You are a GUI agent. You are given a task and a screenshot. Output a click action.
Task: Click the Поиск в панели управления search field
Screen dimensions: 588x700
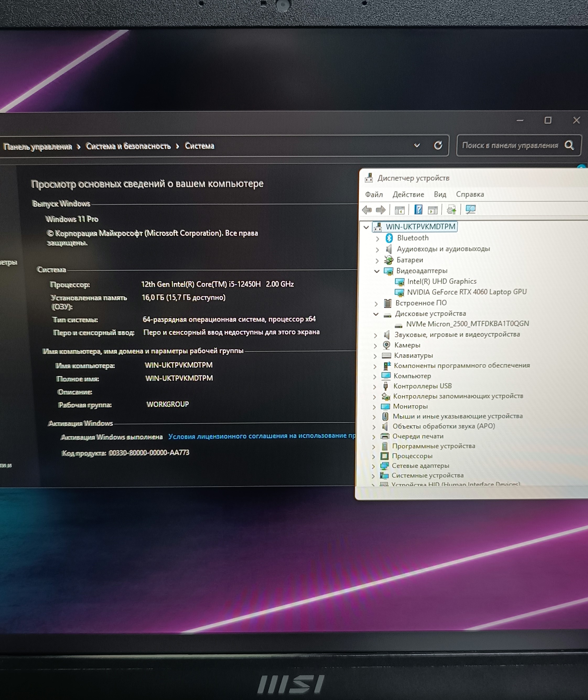tap(519, 145)
